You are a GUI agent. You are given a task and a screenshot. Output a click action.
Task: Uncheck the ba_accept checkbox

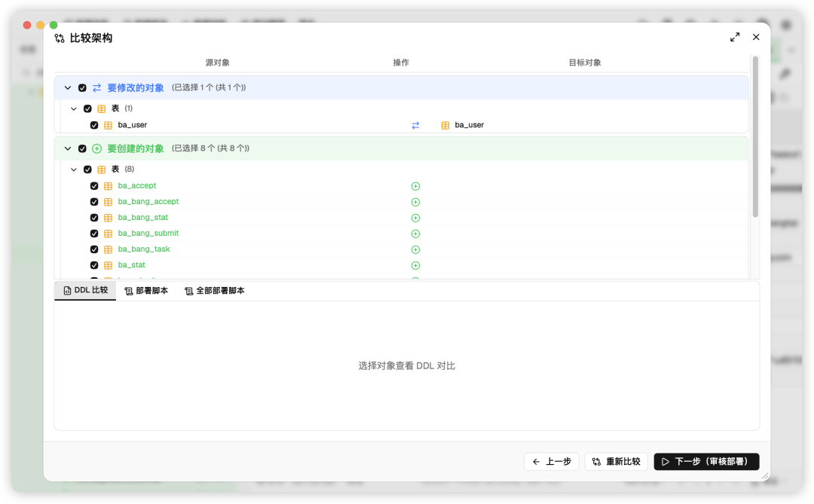[94, 186]
